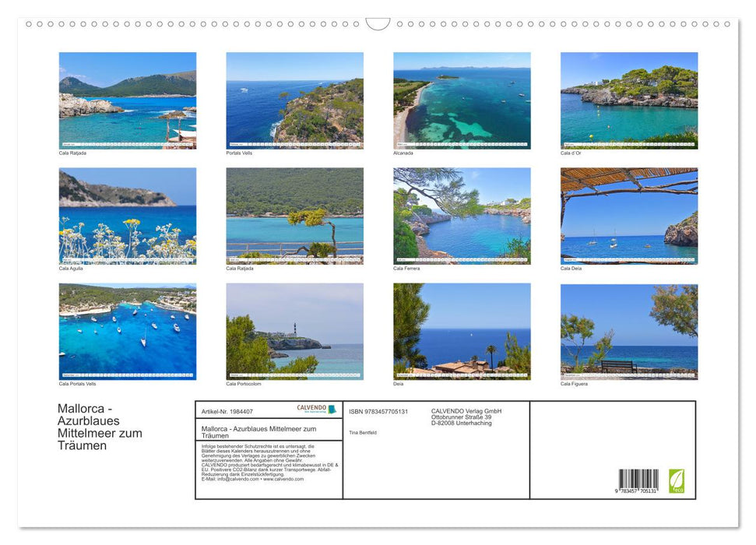
Task: Click the email address info@calvendo.com
Action: point(237,480)
